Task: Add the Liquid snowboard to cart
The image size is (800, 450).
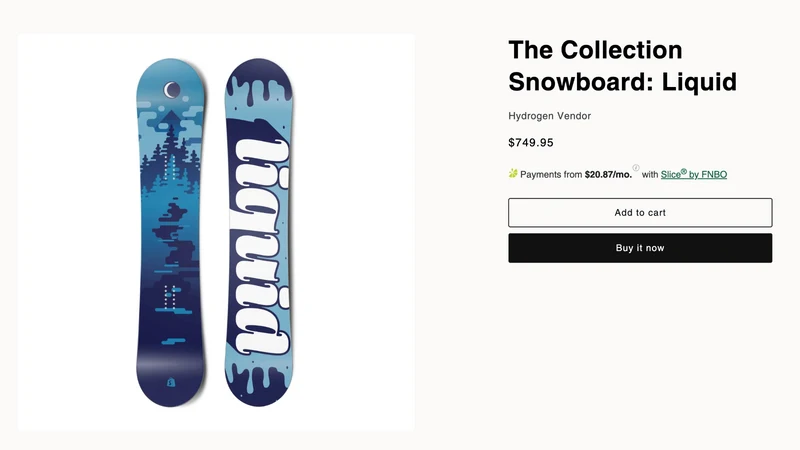Action: click(640, 213)
